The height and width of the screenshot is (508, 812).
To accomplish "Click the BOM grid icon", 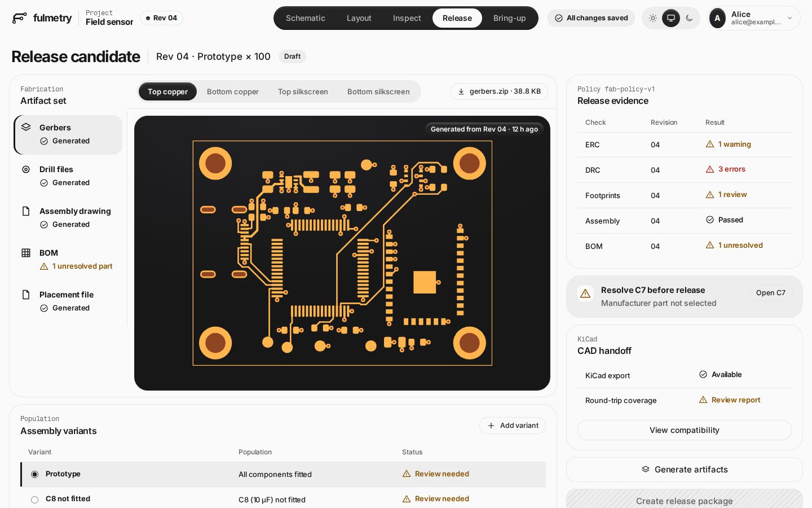I will click(x=26, y=253).
